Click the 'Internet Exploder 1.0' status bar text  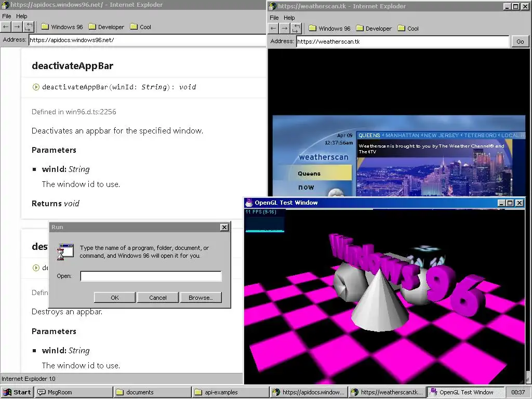click(x=29, y=379)
